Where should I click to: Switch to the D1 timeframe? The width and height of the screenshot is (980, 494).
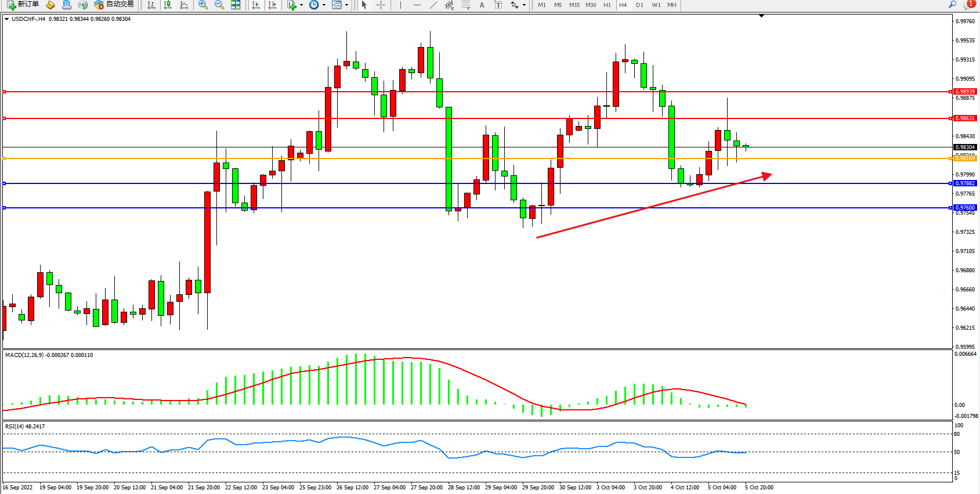click(x=639, y=5)
